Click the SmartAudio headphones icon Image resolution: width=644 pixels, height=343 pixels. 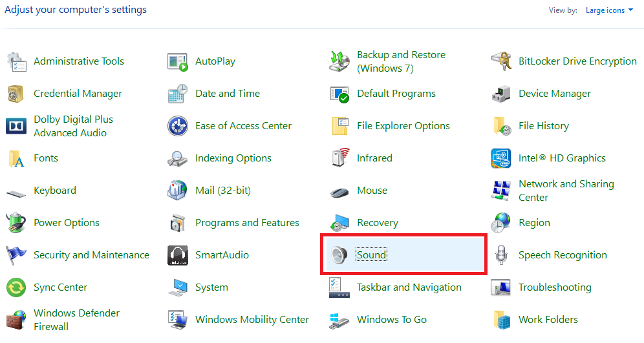coord(178,255)
